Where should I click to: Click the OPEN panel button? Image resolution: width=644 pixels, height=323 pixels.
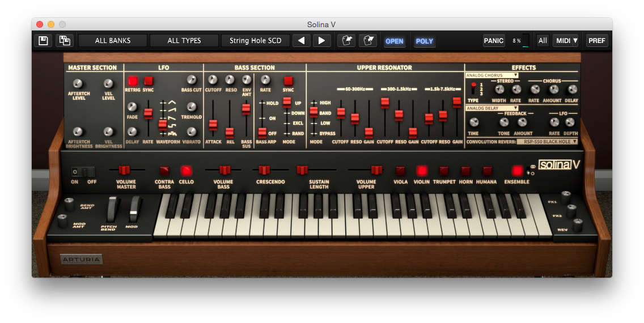click(395, 41)
